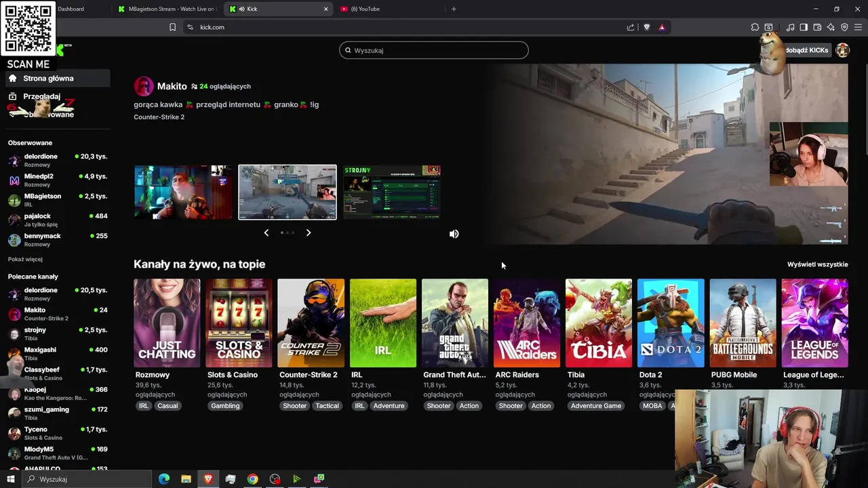Open the IRL category card
Screen dimensions: 868x488
pyautogui.click(x=382, y=323)
